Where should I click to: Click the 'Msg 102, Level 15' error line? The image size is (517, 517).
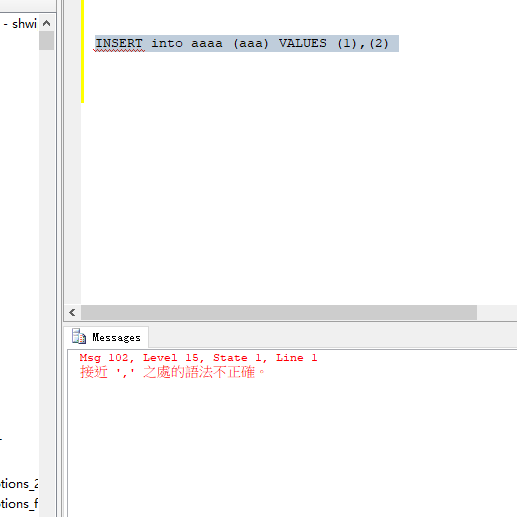[198, 358]
